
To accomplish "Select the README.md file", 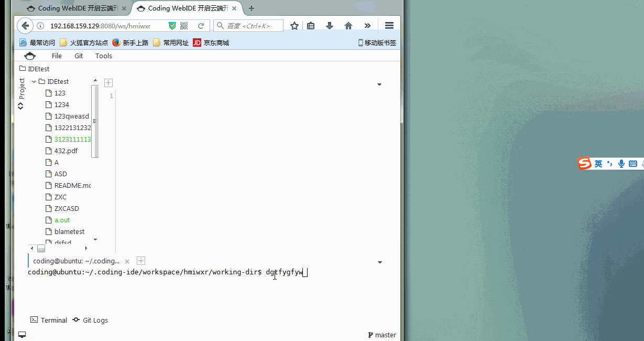I will (x=68, y=185).
